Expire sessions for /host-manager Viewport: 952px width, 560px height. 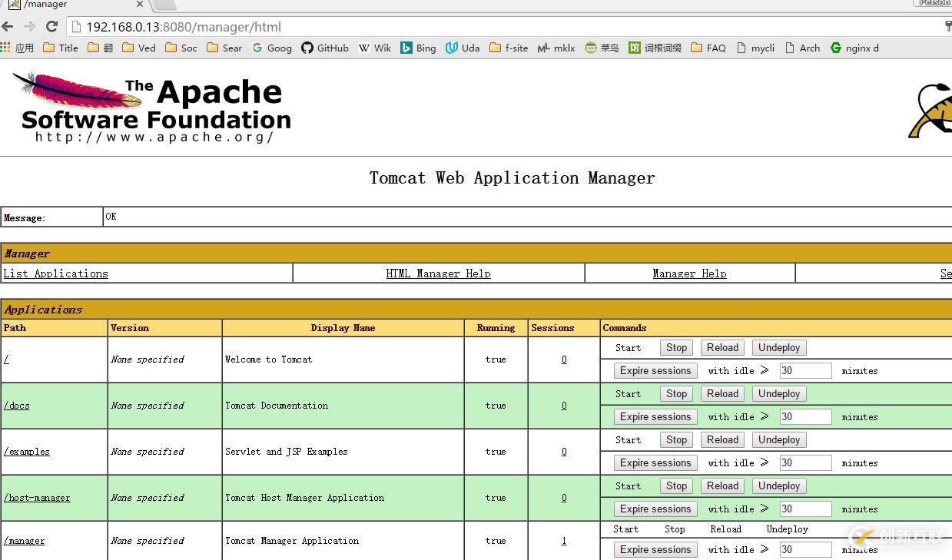tap(655, 509)
